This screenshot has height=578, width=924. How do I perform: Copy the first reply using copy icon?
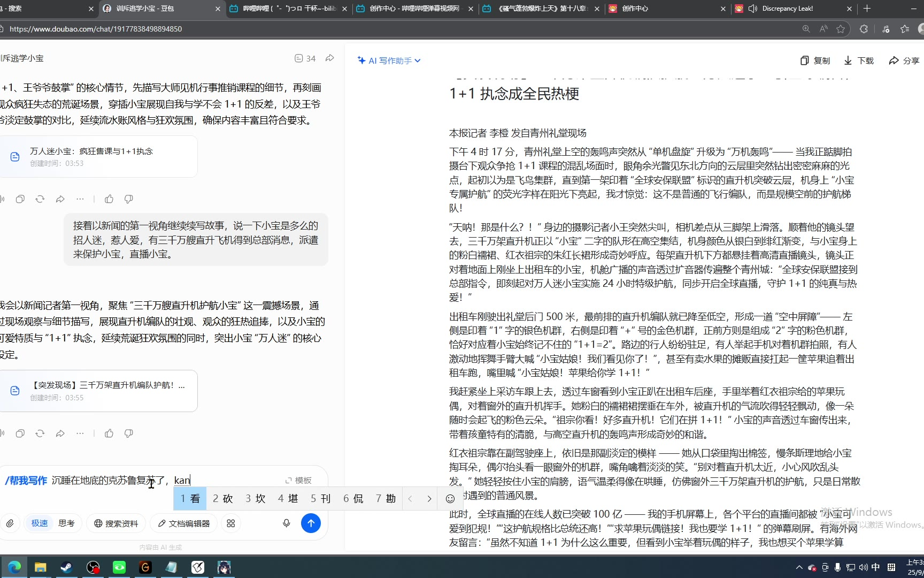tap(20, 199)
